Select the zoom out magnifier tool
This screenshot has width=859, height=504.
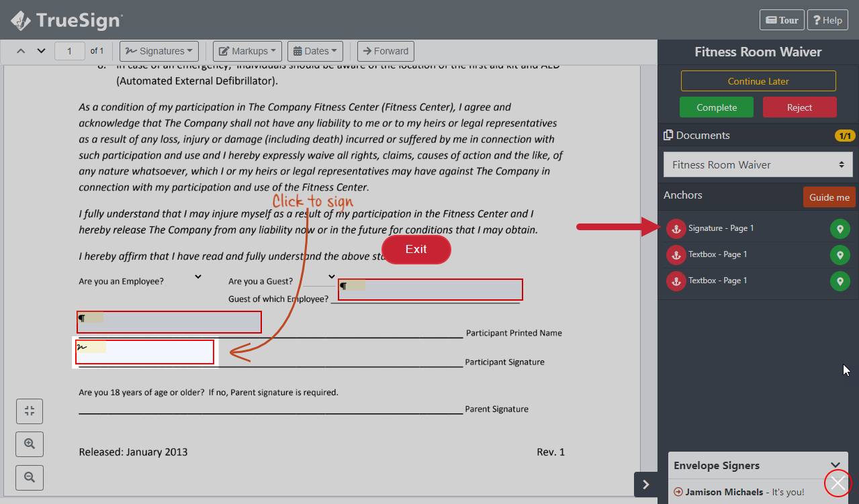tap(29, 477)
